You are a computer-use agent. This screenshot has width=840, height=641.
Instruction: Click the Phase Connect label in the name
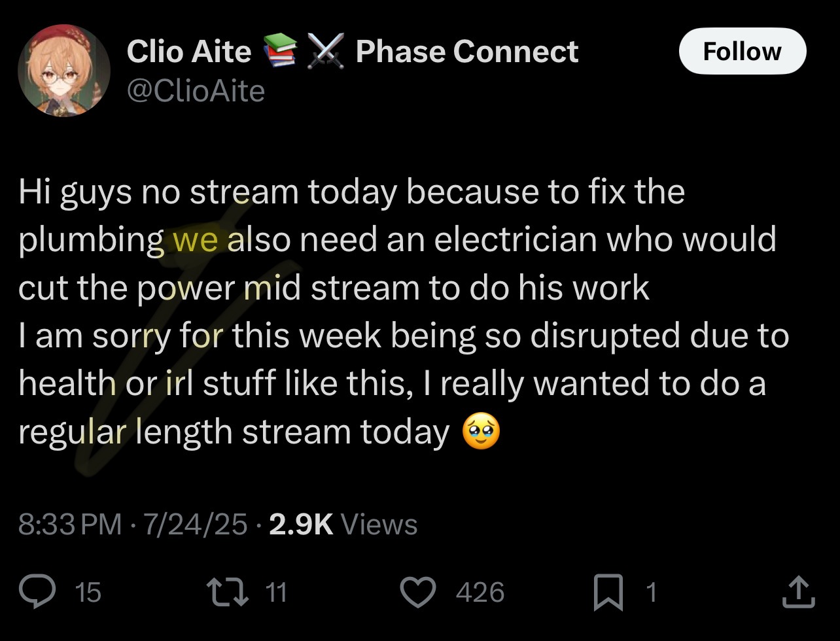466,52
